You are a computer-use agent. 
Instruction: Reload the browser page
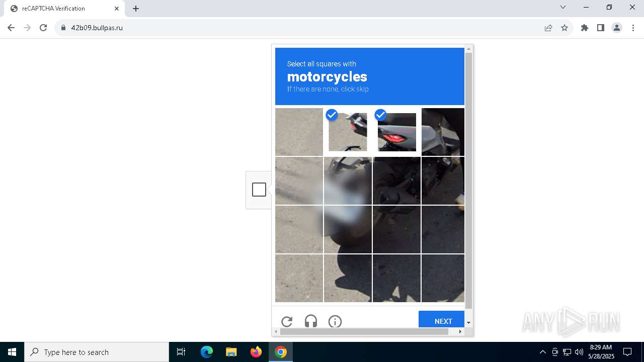click(43, 28)
